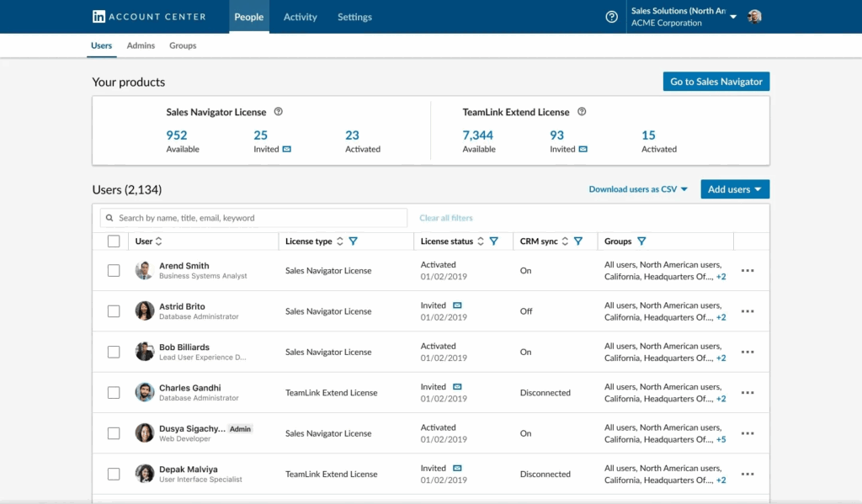The height and width of the screenshot is (504, 862).
Task: Open the CRM sync filter funnel
Action: coord(578,241)
